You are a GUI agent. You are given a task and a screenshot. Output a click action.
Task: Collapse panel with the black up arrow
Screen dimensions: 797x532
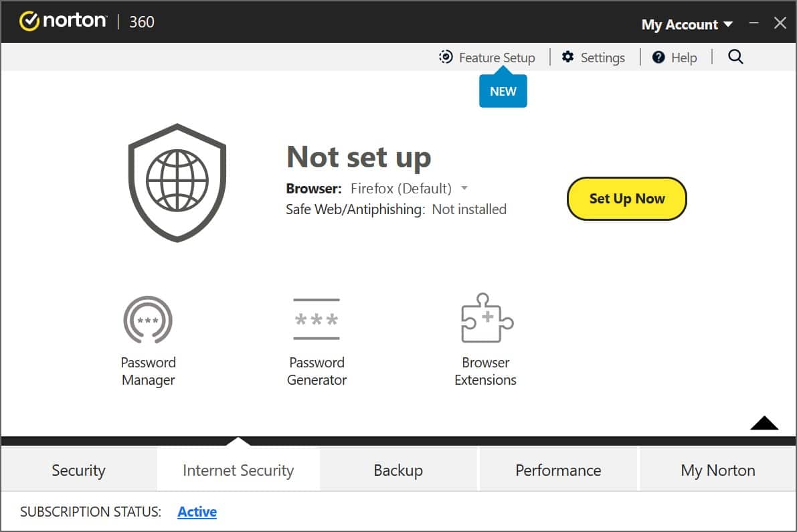(x=764, y=423)
